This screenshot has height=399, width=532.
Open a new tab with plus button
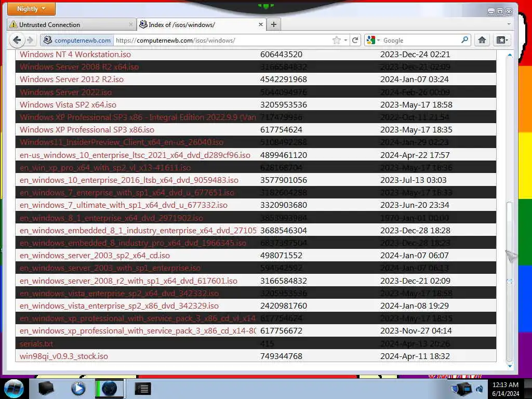tap(274, 24)
